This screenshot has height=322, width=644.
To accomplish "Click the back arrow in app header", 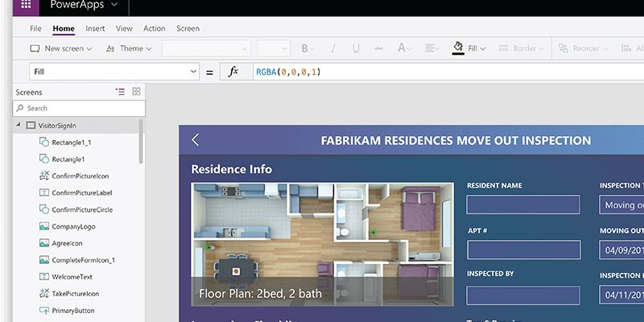I will coord(196,140).
